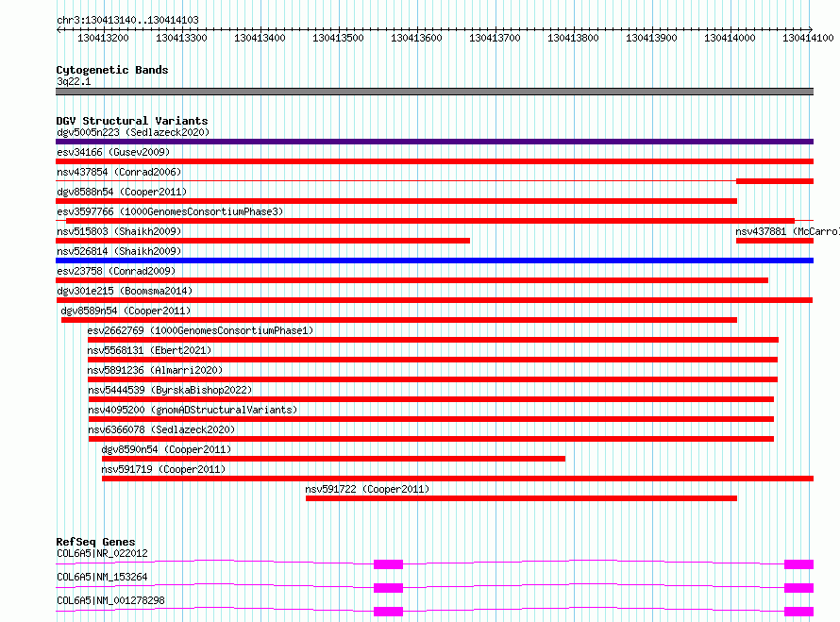Open dgv8588n54 (Cooper2011) variant
Image resolution: width=840 pixels, height=622 pixels.
click(x=122, y=192)
